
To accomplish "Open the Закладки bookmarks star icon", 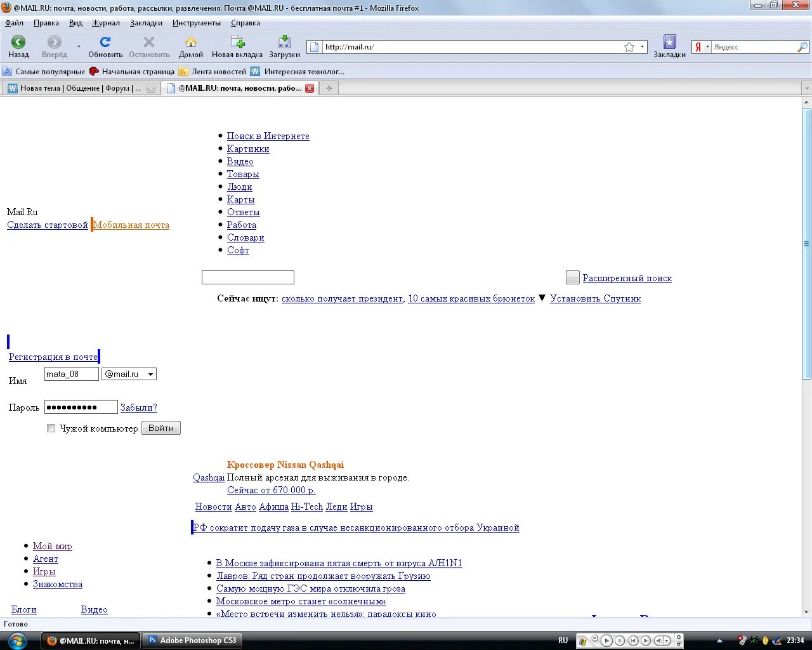I will 670,42.
